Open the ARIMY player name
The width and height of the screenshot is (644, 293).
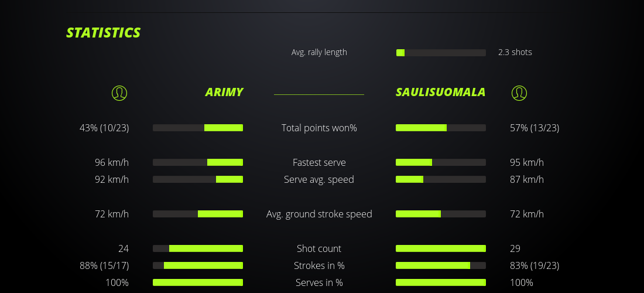click(x=224, y=93)
